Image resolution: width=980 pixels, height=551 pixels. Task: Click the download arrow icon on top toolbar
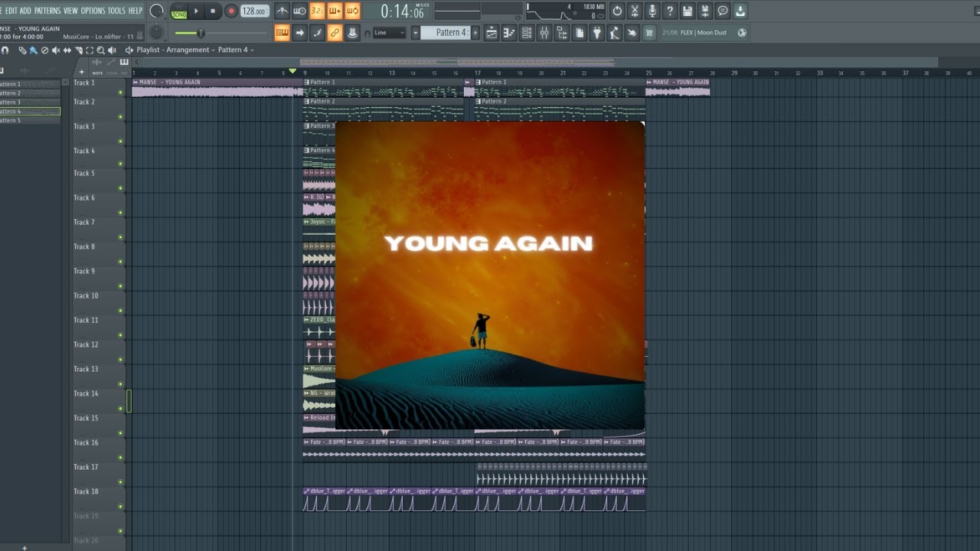pos(740,11)
